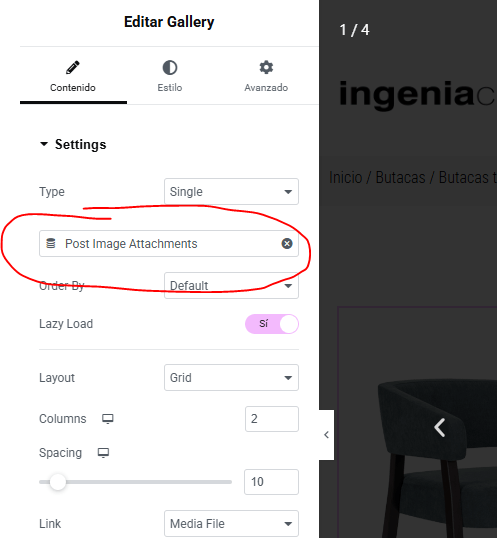
Task: Switch to the Estilo tab
Action: pyautogui.click(x=170, y=76)
